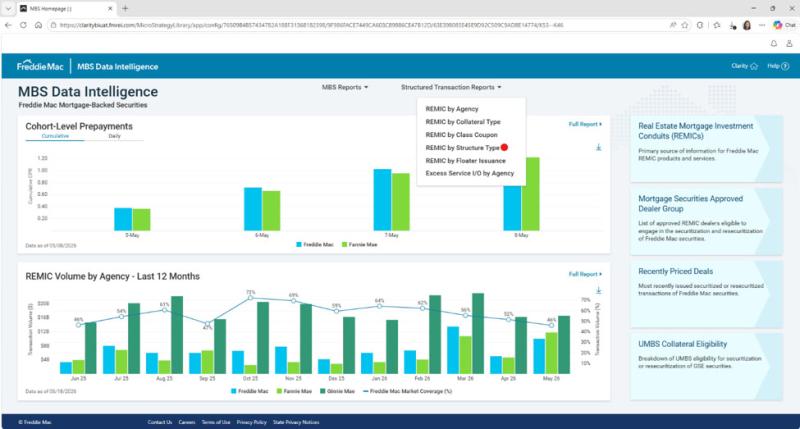Image resolution: width=800 pixels, height=429 pixels.
Task: Choose REMIC by Structure Type
Action: click(x=462, y=148)
